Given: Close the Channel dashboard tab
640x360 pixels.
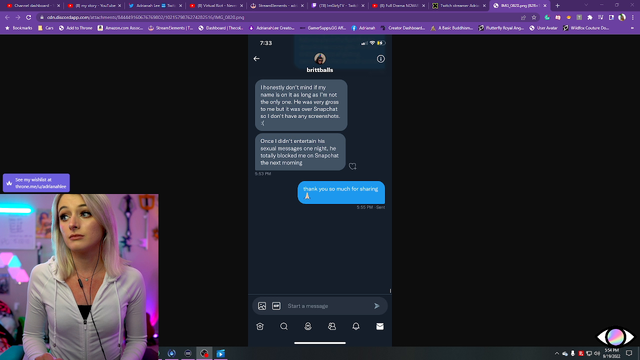Looking at the screenshot, I should [58, 6].
